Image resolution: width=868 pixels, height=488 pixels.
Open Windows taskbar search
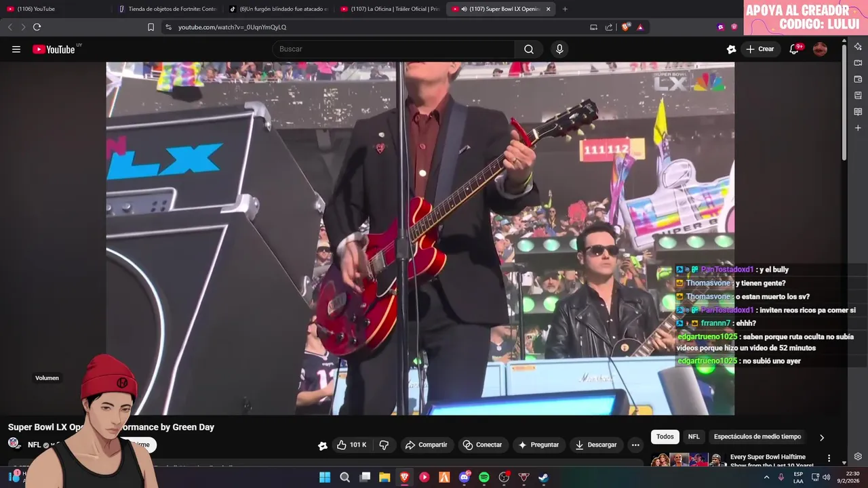(344, 477)
